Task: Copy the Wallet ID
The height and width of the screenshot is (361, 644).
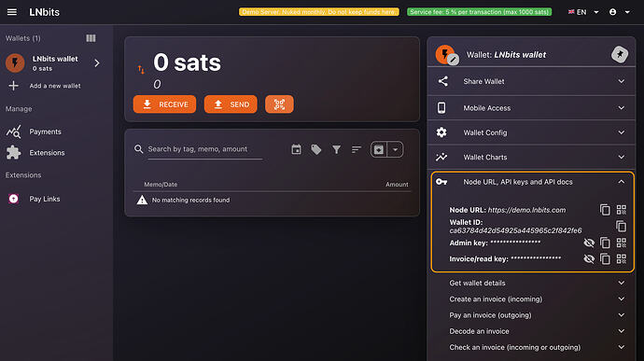Action: (621, 226)
